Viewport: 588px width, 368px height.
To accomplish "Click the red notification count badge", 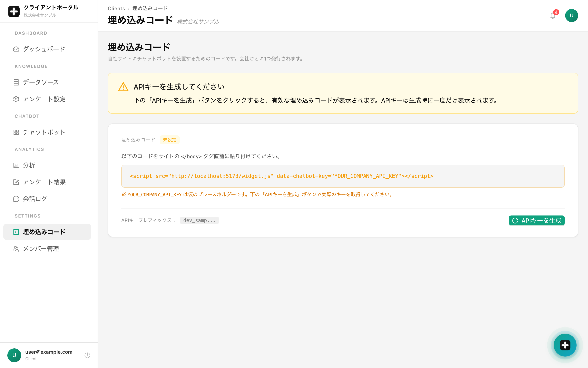I will pos(556,12).
